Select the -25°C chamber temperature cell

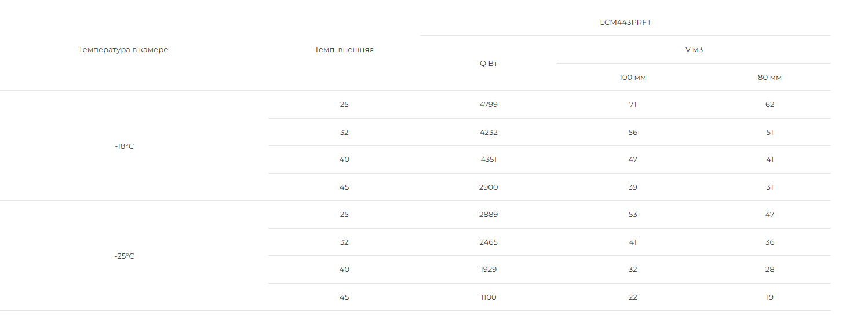(124, 256)
